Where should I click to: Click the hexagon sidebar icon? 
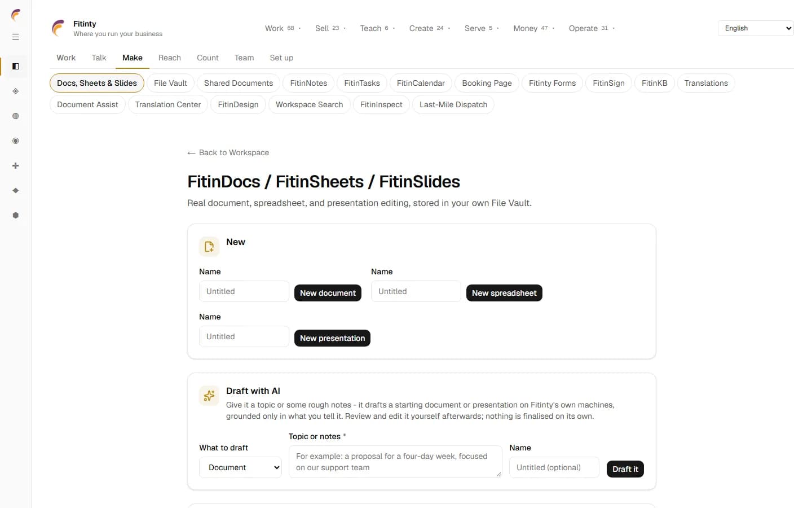coord(15,216)
